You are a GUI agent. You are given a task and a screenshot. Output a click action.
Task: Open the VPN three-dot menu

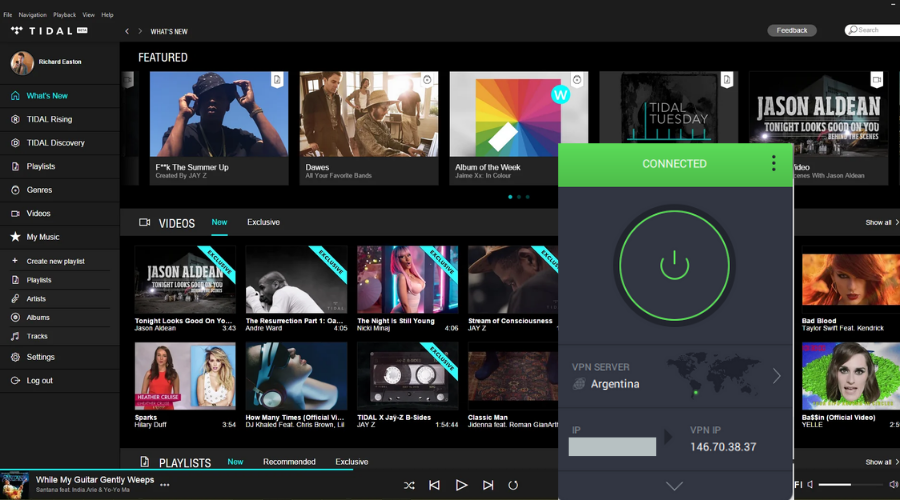click(x=774, y=164)
